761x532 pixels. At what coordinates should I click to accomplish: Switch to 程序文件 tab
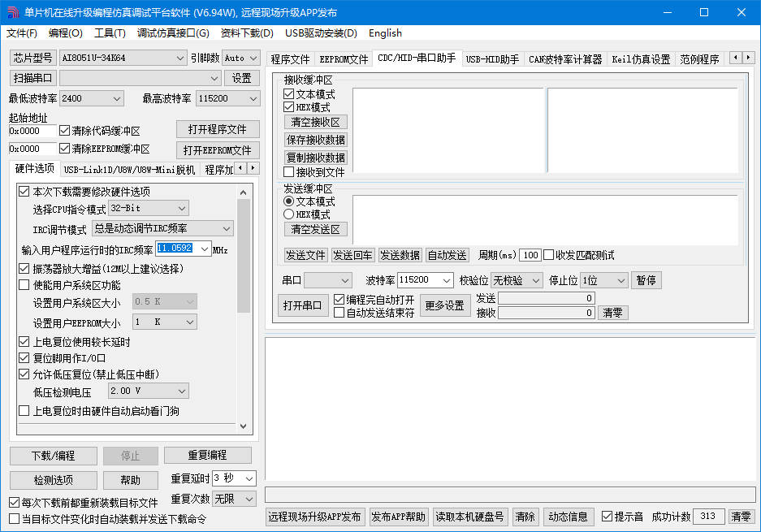point(290,59)
